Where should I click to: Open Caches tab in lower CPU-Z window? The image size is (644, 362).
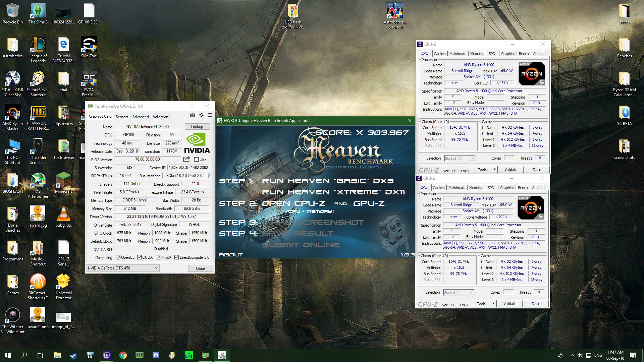(438, 188)
